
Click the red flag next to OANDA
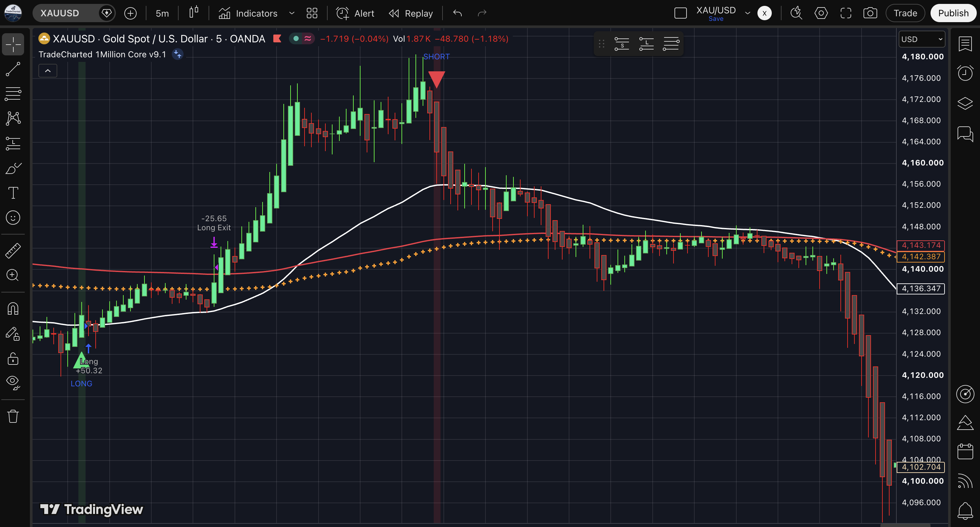click(x=277, y=39)
